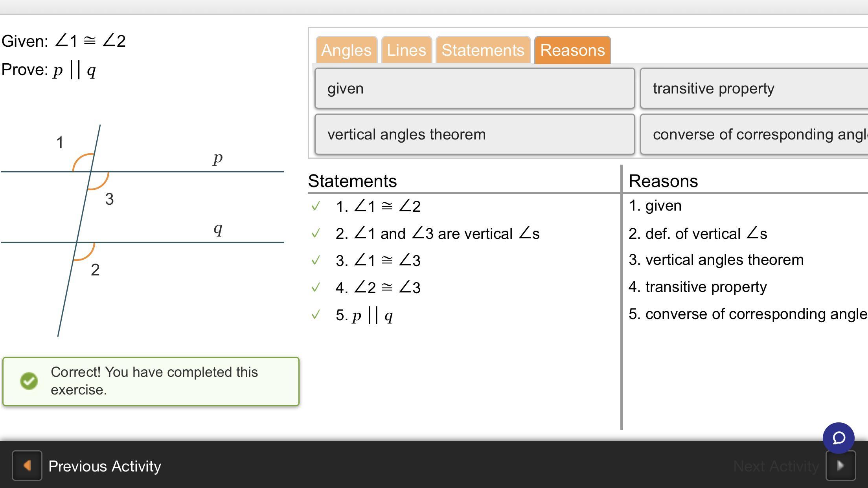The height and width of the screenshot is (488, 868).
Task: Select the Statements tab
Action: (483, 50)
